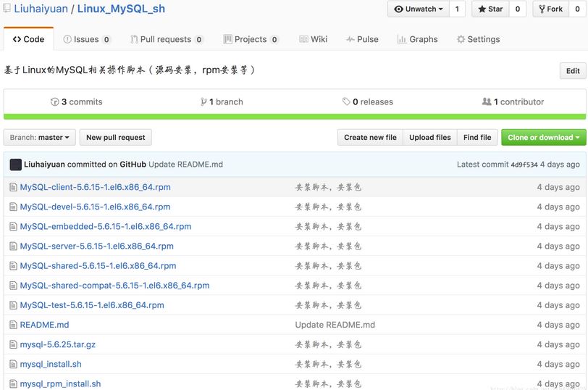Viewport: 588px width, 390px height.
Task: Star this repository
Action: point(490,9)
